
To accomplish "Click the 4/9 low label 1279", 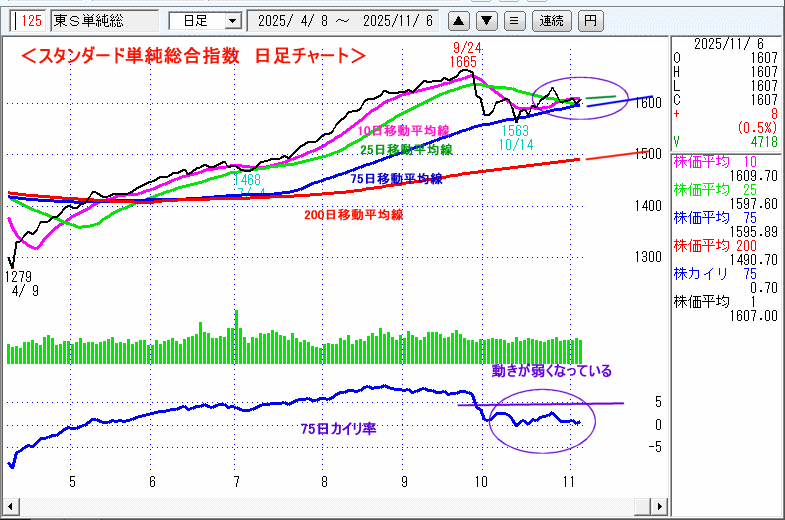I will [20, 275].
